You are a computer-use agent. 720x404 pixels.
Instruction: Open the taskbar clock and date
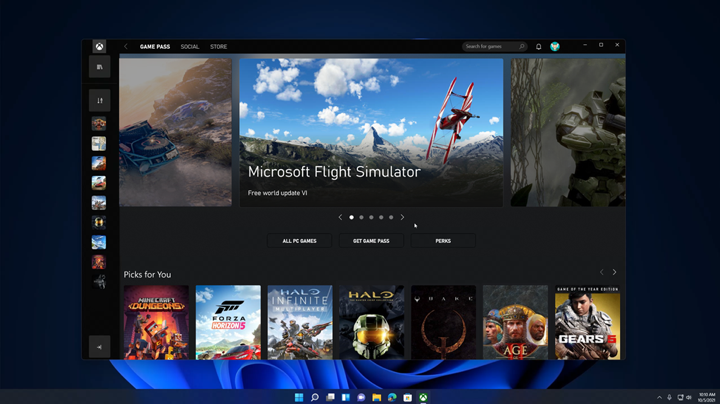(x=706, y=398)
